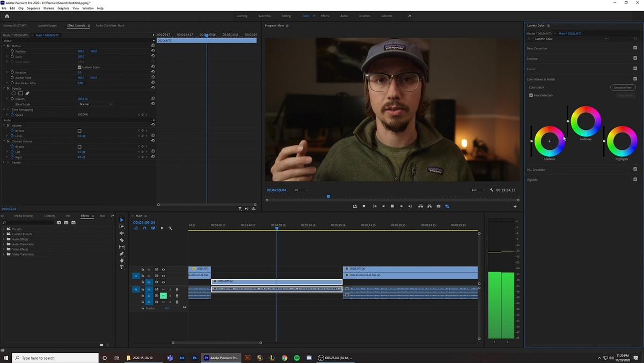
Task: Toggle Snap in the timeline header
Action: pos(145,228)
